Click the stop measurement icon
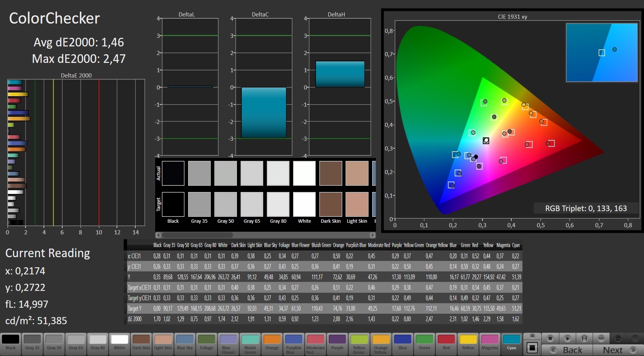Viewport: 644px width, 356px height. pyautogui.click(x=550, y=338)
